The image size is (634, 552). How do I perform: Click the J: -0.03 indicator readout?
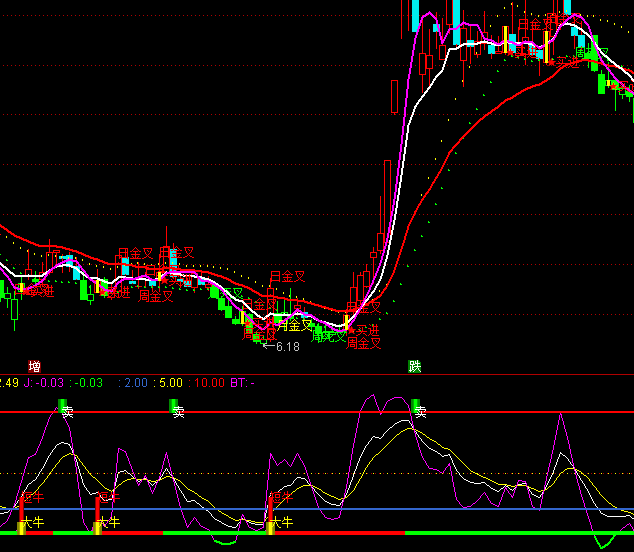[42, 382]
